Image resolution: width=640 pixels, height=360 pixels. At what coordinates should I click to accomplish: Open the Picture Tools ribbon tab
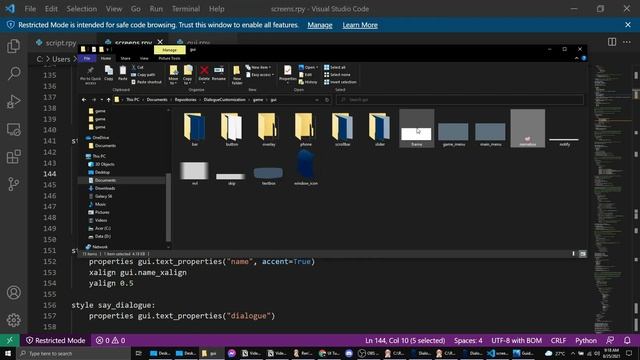pos(169,58)
